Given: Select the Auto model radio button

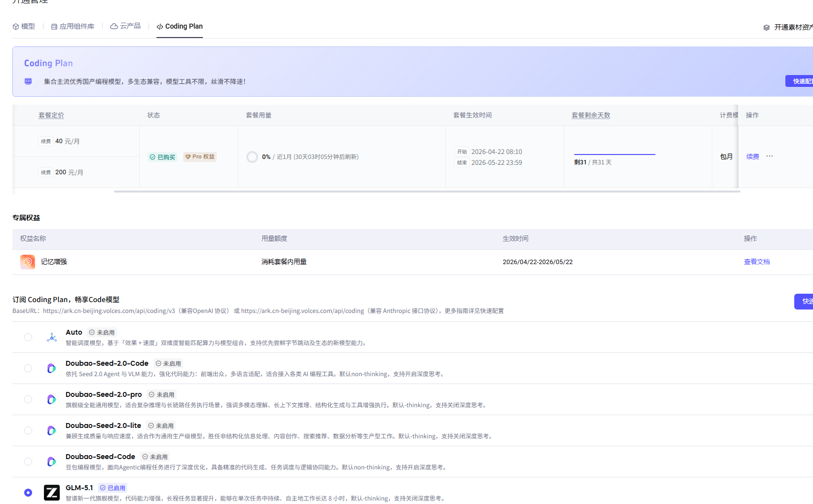Looking at the screenshot, I should (x=28, y=337).
